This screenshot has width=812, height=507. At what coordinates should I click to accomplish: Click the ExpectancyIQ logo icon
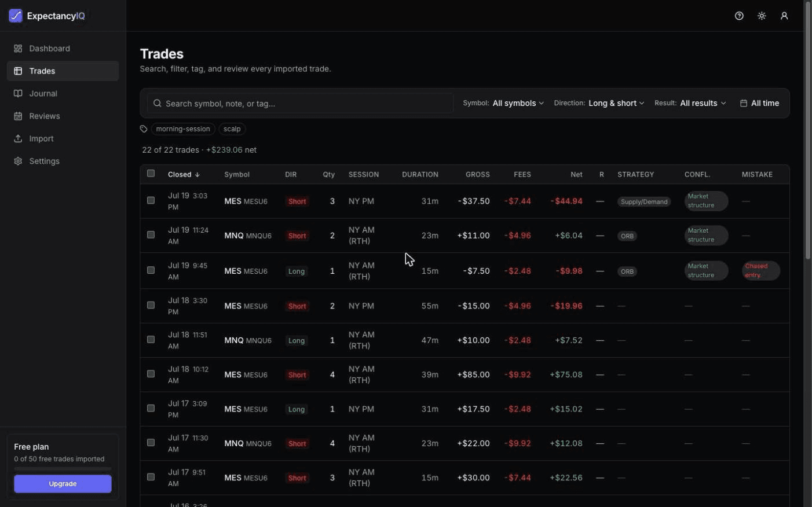coord(16,16)
